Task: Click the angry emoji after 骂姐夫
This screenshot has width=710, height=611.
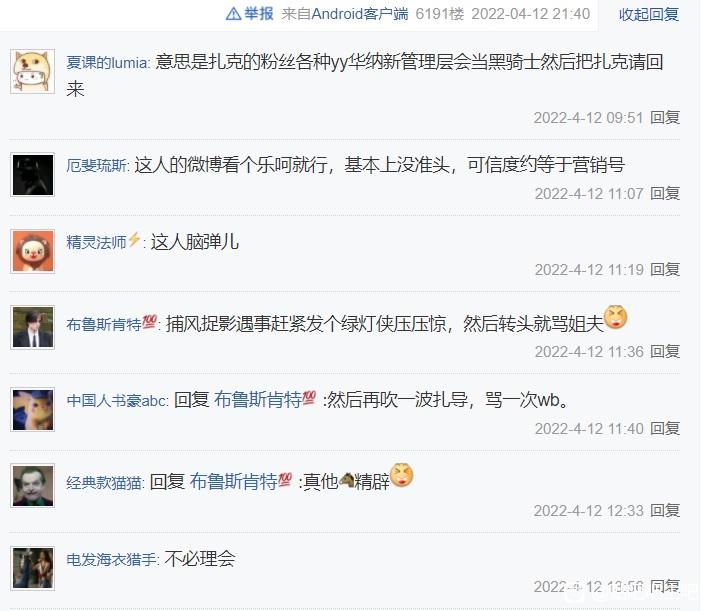Action: (x=616, y=317)
